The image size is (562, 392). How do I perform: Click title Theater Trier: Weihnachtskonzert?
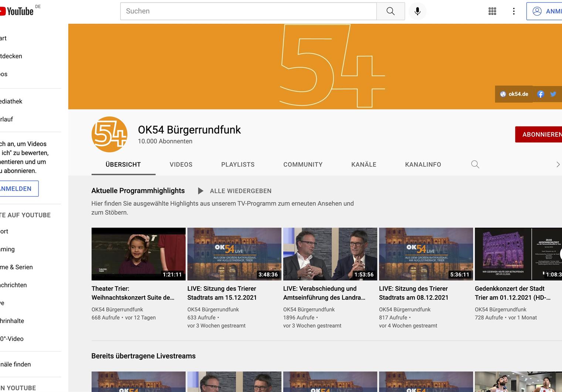[x=133, y=293]
